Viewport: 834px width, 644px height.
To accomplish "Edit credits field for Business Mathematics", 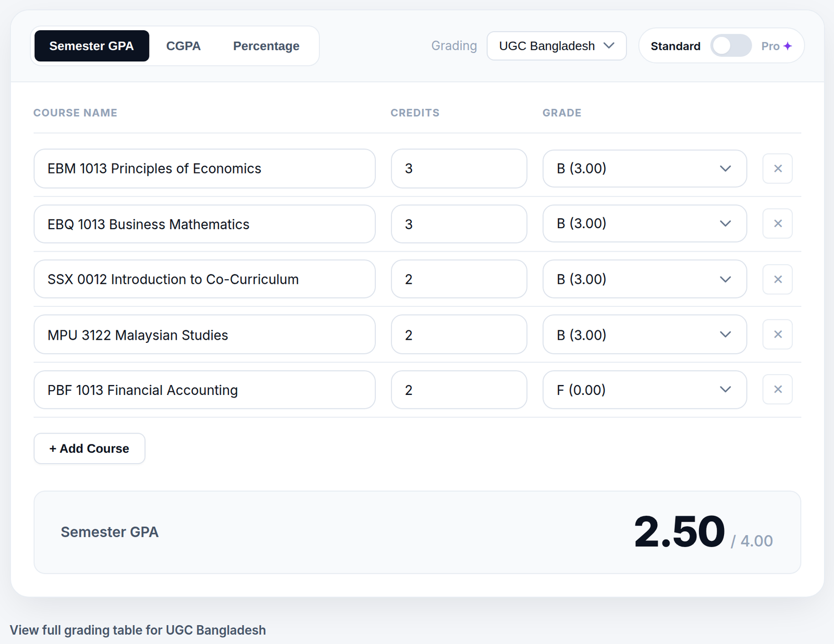I will (459, 224).
